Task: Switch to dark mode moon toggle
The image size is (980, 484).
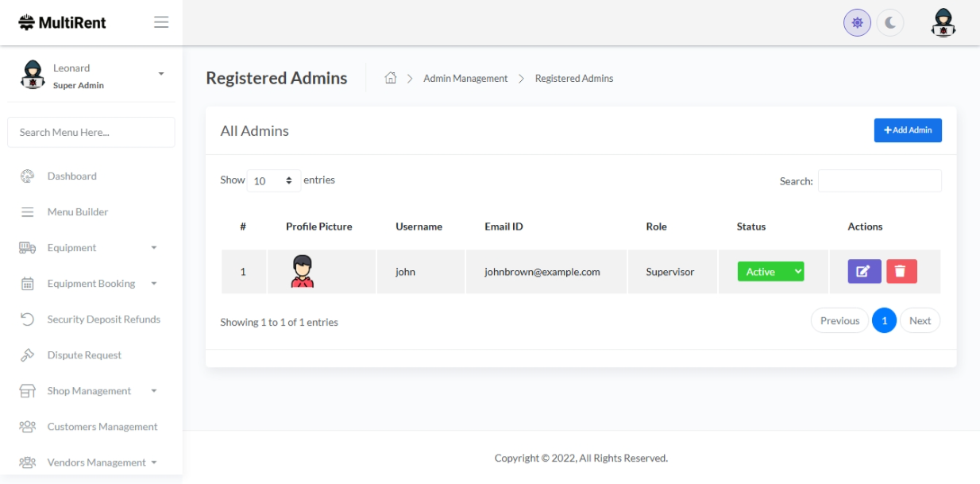Action: pos(890,23)
